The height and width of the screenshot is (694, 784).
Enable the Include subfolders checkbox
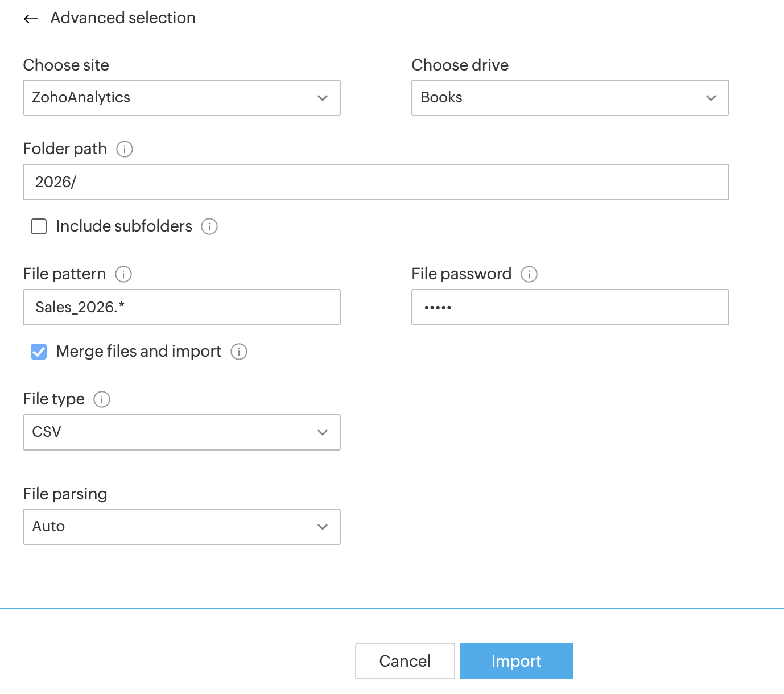pos(39,226)
